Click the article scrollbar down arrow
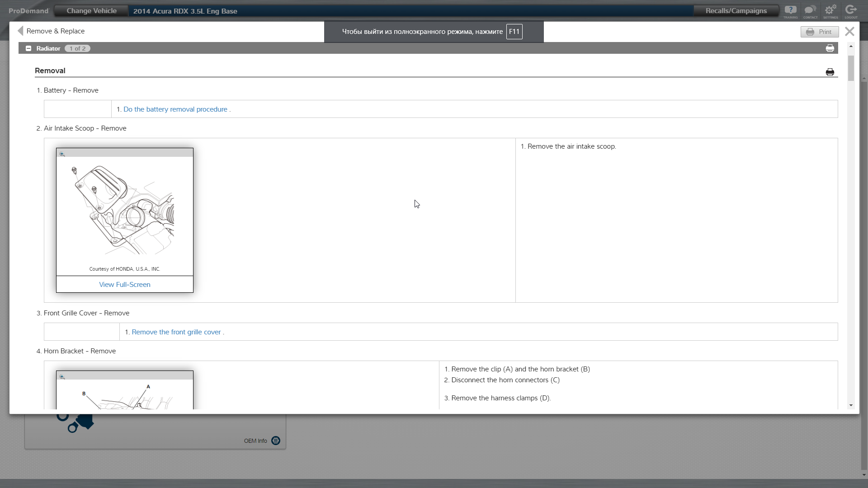Screen dimensions: 868x488 851,405
